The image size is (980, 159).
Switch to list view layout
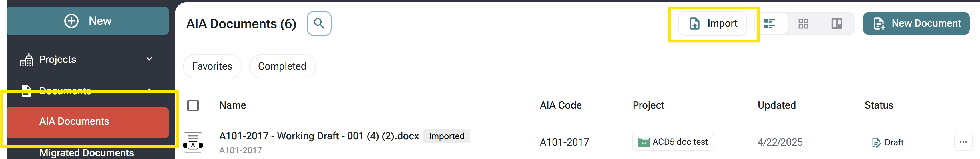(770, 24)
